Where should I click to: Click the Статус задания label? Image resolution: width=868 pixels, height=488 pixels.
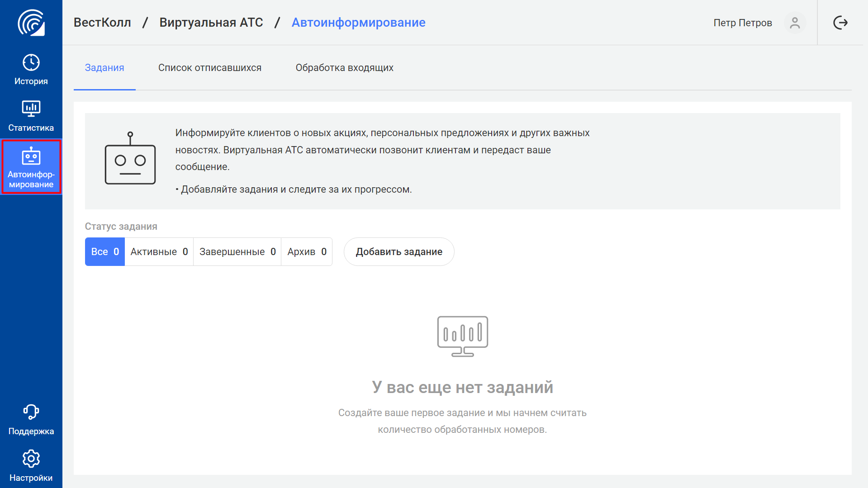(x=121, y=227)
